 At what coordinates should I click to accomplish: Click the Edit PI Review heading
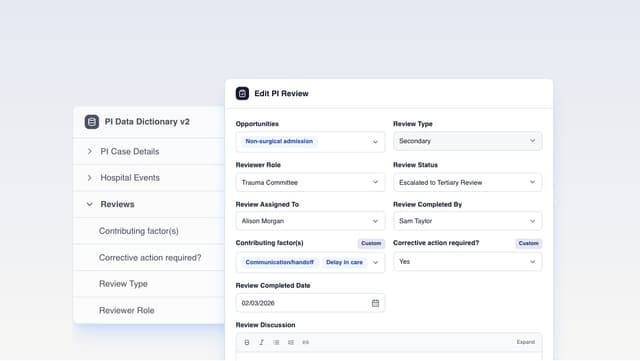282,94
